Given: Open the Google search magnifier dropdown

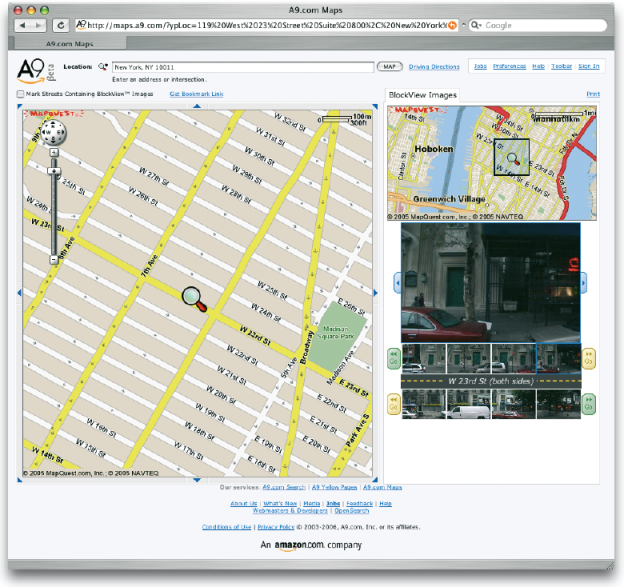Looking at the screenshot, I should [x=476, y=25].
